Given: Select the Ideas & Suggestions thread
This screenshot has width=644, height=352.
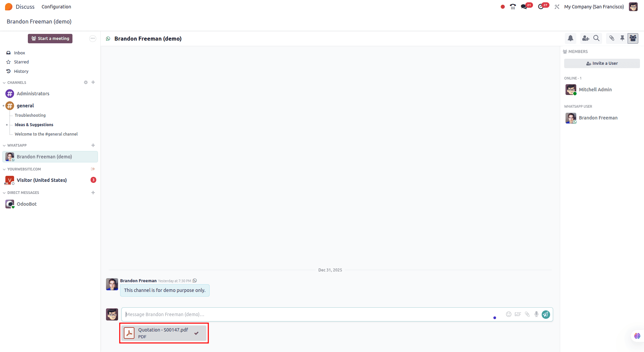Looking at the screenshot, I should click(x=34, y=124).
